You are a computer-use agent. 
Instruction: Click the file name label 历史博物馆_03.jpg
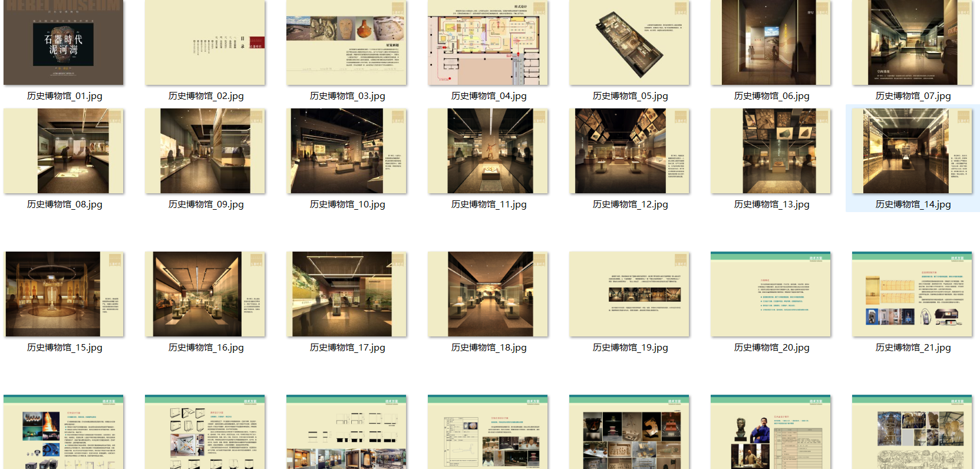(347, 96)
